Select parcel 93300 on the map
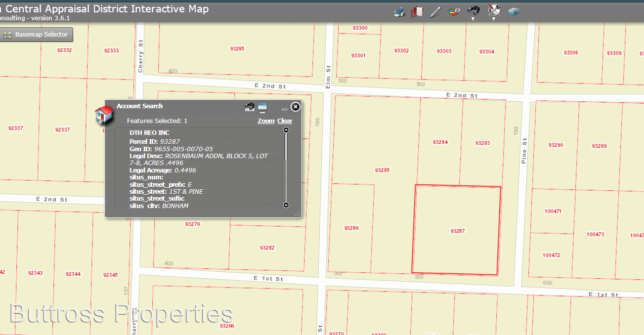Screen dimensions: 644x335 point(360,28)
